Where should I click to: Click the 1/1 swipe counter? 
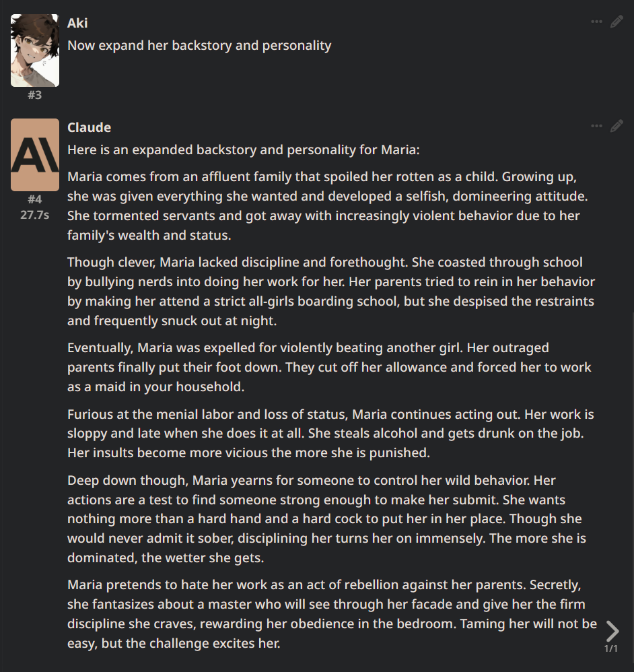pos(611,648)
